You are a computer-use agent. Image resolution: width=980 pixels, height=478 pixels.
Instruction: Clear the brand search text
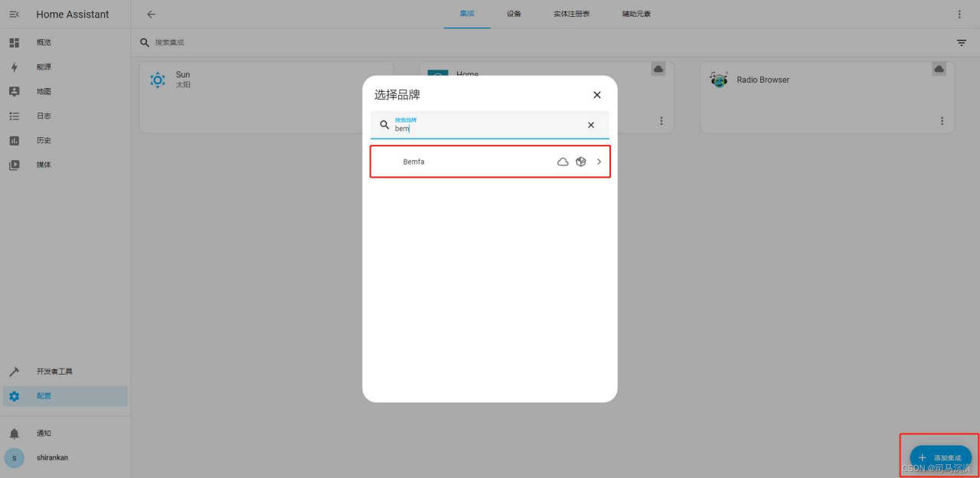click(591, 125)
